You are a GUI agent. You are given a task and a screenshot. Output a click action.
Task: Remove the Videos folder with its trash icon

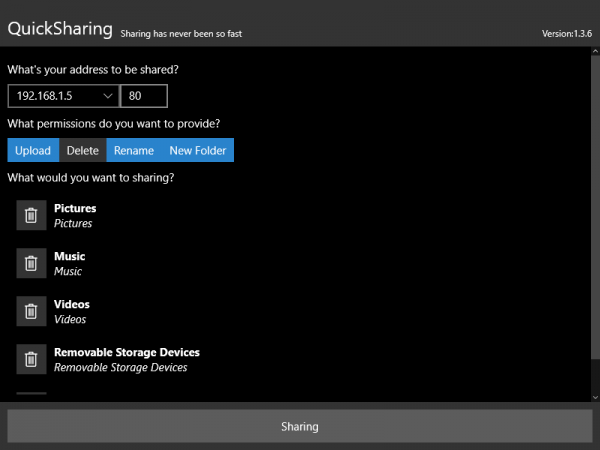click(x=31, y=311)
